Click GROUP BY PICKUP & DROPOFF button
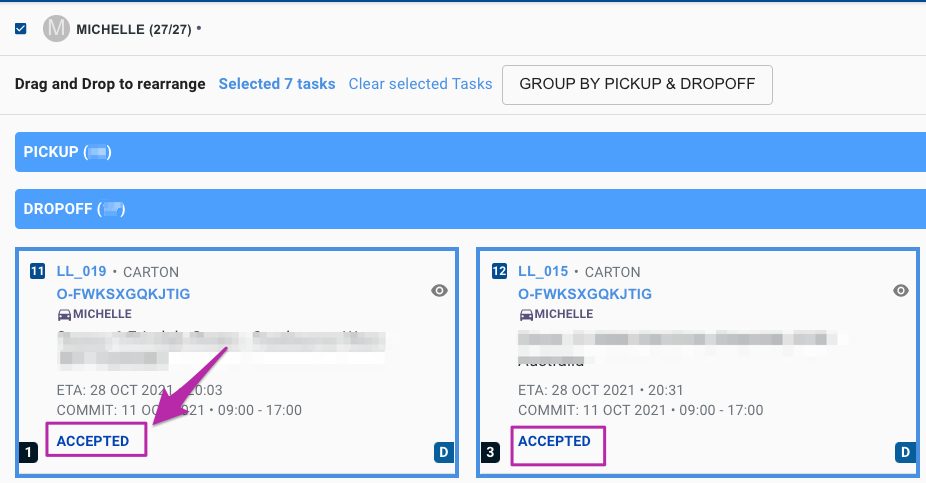Screen dimensions: 926x483 tap(637, 84)
